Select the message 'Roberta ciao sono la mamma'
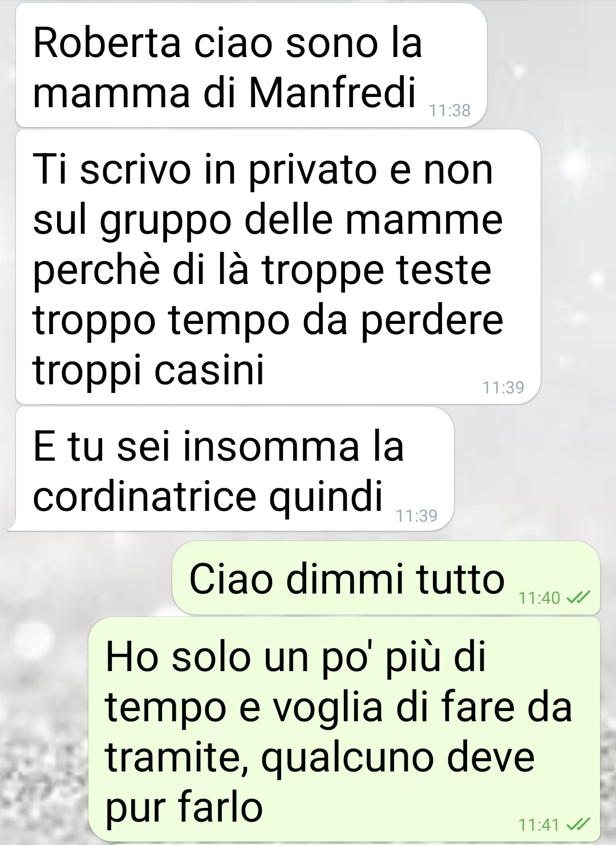Viewport: 616px width, 845px height. click(251, 66)
